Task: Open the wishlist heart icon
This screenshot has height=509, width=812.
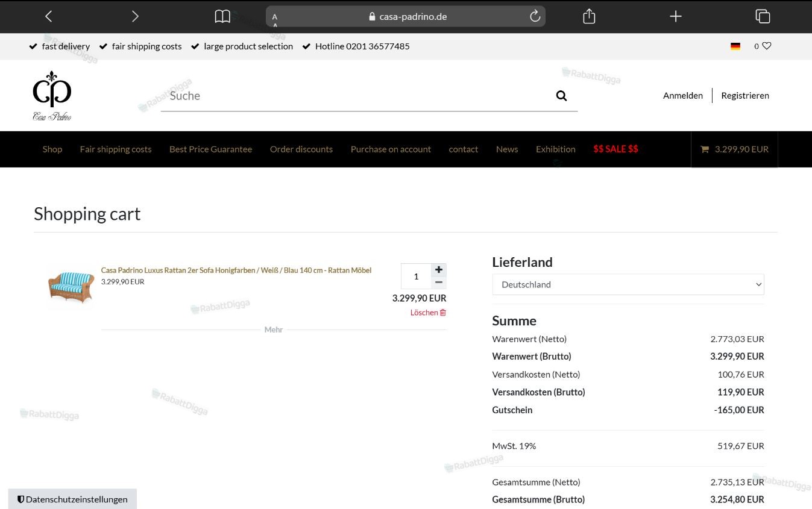Action: tap(767, 46)
